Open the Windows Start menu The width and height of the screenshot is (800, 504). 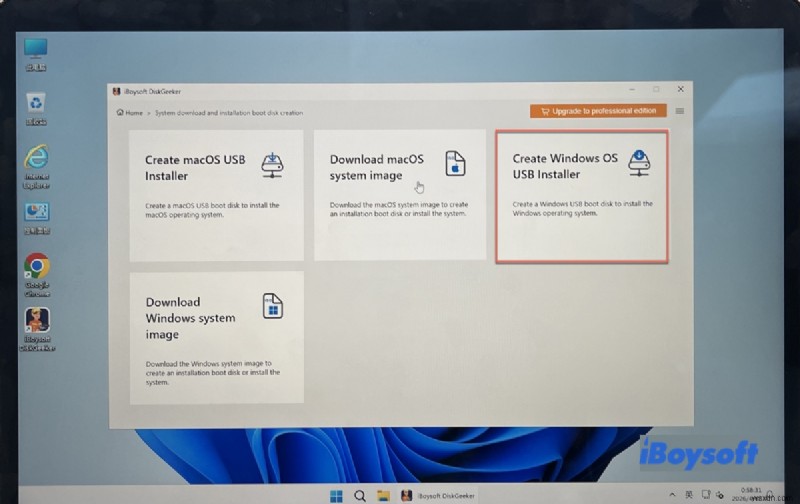click(x=336, y=496)
